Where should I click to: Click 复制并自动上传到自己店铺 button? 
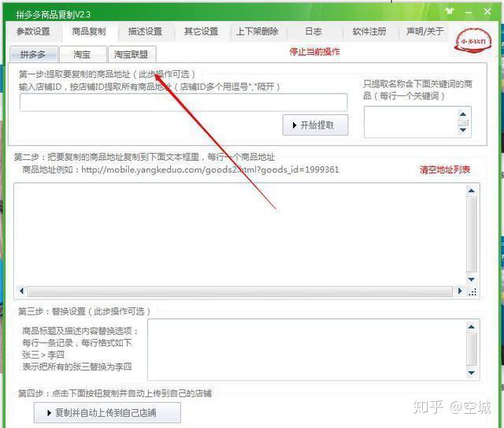[107, 412]
